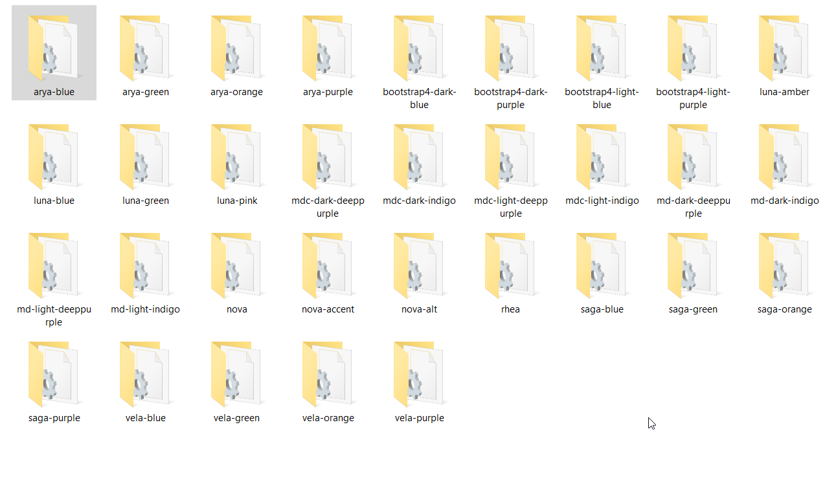Click the 'rhea' name label

pyautogui.click(x=510, y=309)
